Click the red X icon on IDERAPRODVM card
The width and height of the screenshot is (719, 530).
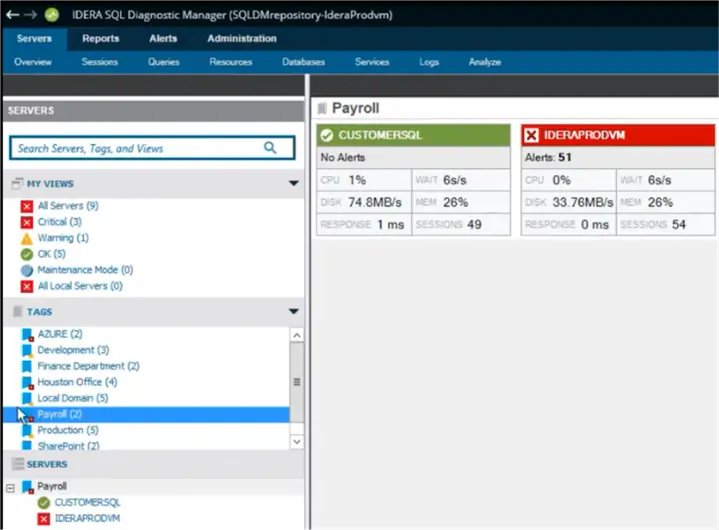(531, 135)
